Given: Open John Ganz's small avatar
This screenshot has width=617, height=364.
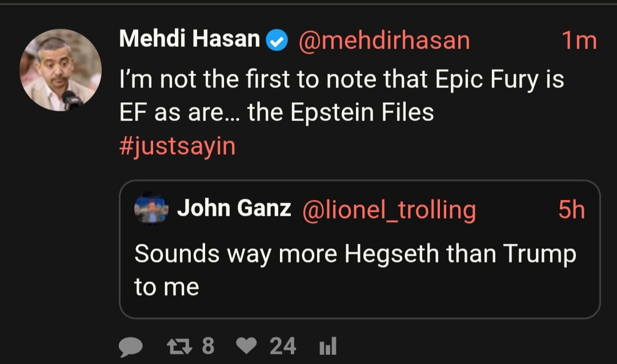Looking at the screenshot, I should point(151,209).
